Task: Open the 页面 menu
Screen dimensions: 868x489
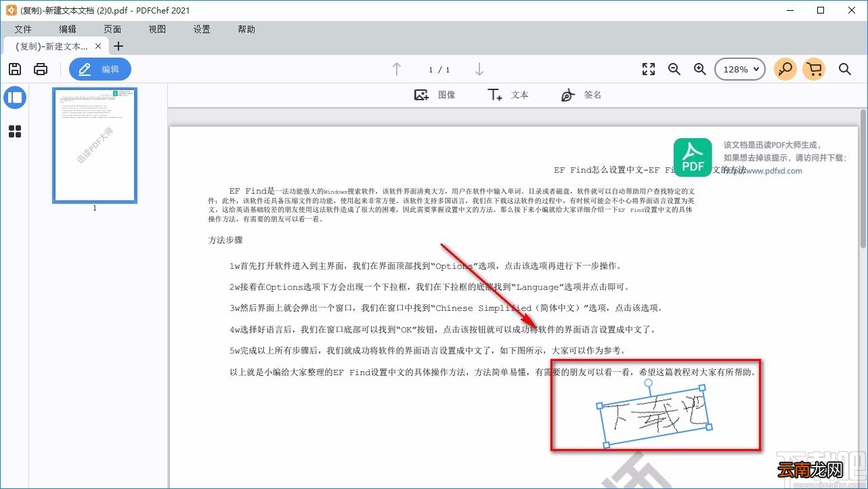Action: (x=112, y=29)
